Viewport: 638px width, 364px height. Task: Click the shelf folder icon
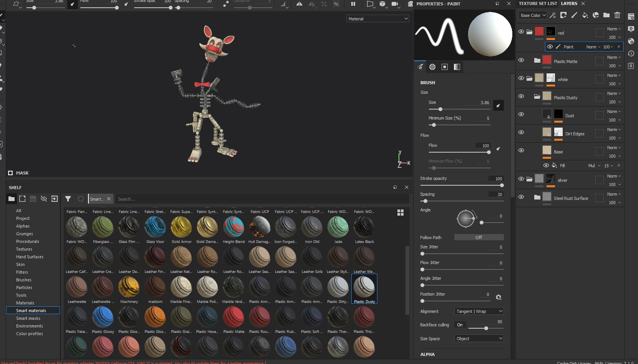[12, 199]
